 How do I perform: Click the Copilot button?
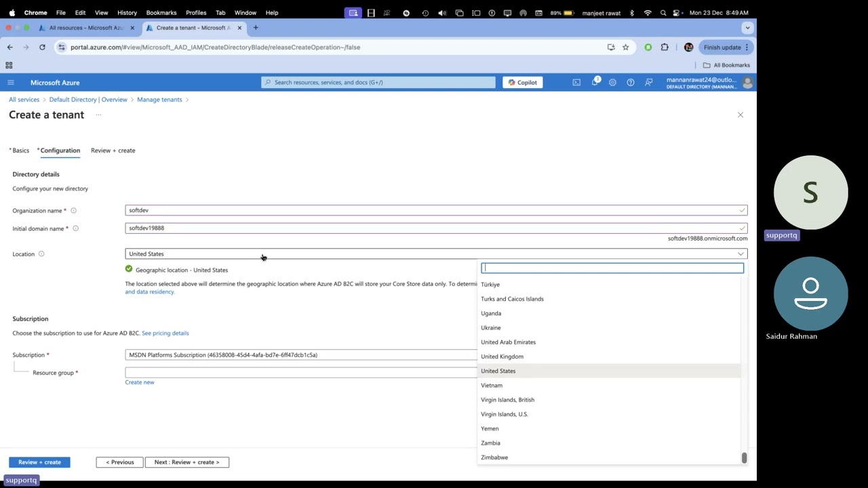(523, 83)
